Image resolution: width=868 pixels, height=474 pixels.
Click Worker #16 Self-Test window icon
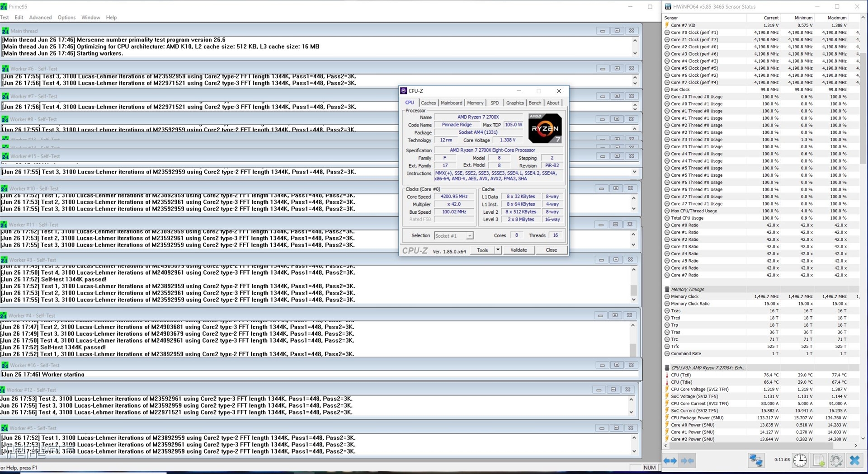pos(5,365)
